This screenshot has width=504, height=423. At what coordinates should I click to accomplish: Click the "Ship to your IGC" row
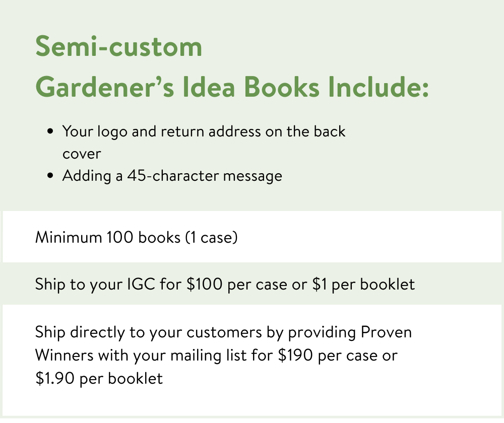coord(225,284)
